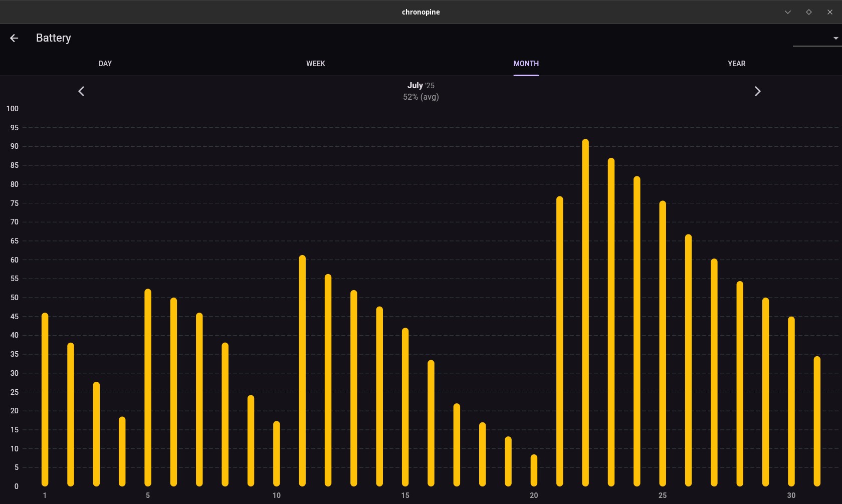The height and width of the screenshot is (504, 842).
Task: Go back using the arrow beside Battery
Action: (x=14, y=38)
